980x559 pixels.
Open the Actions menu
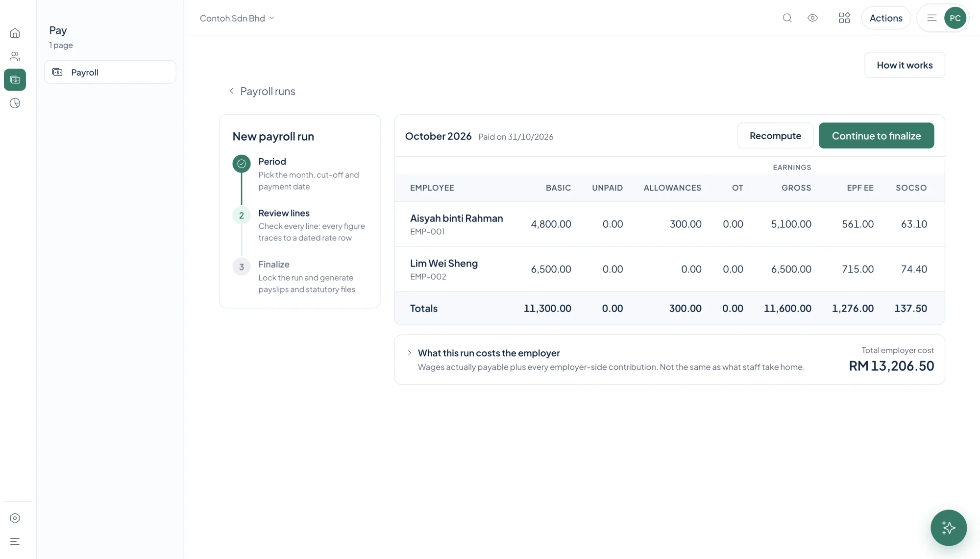pyautogui.click(x=885, y=18)
